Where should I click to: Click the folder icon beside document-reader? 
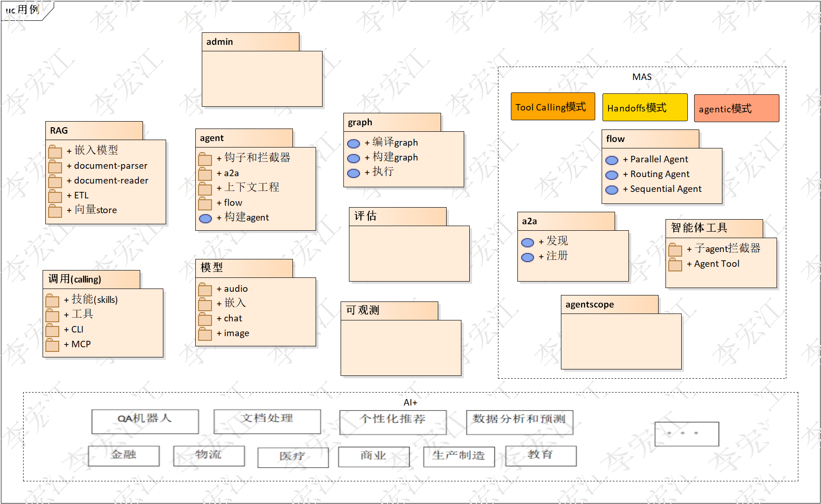[55, 181]
